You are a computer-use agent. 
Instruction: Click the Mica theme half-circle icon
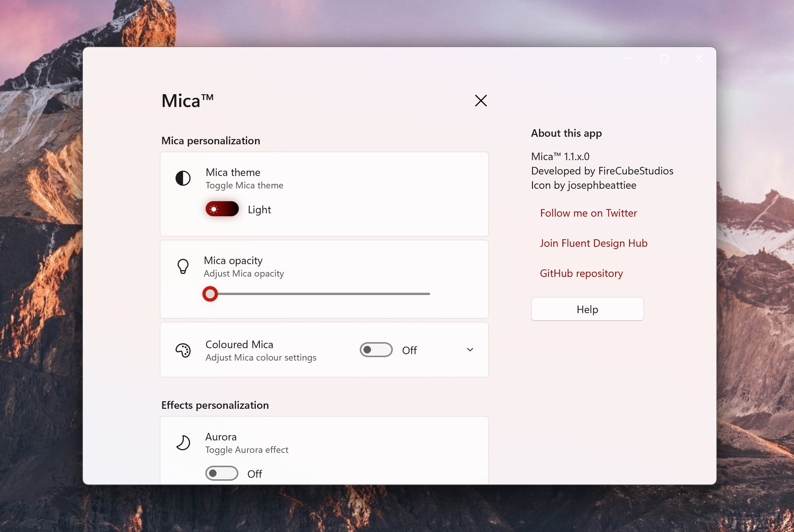pyautogui.click(x=183, y=178)
